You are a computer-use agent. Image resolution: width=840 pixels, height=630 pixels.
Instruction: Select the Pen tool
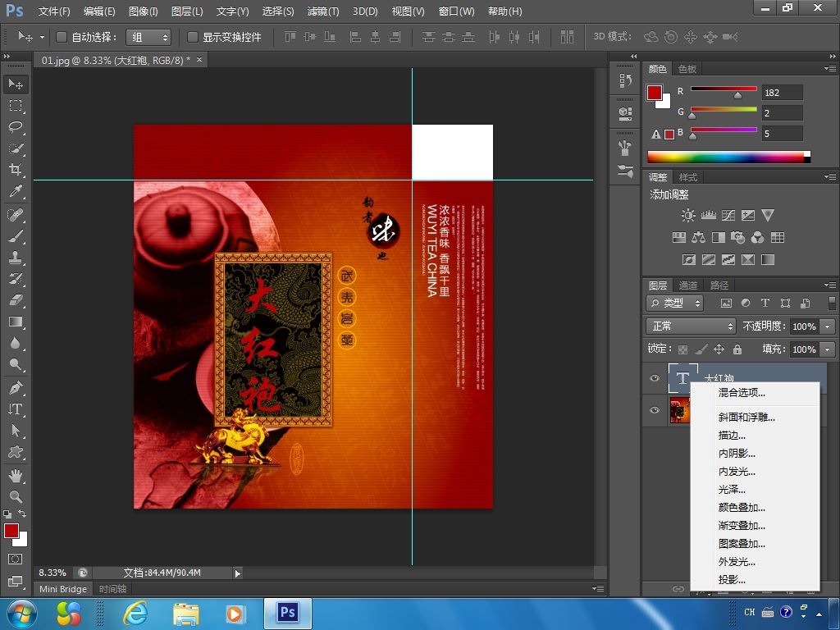coord(16,387)
